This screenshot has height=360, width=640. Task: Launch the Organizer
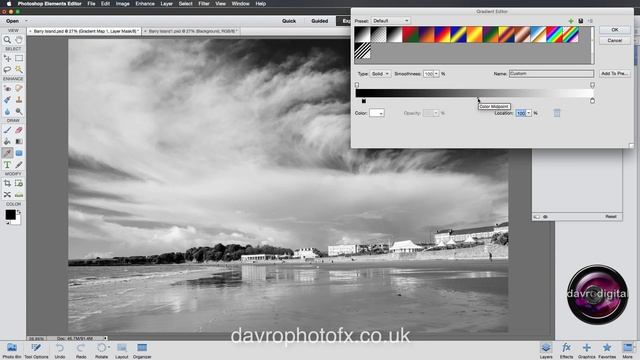[142, 350]
